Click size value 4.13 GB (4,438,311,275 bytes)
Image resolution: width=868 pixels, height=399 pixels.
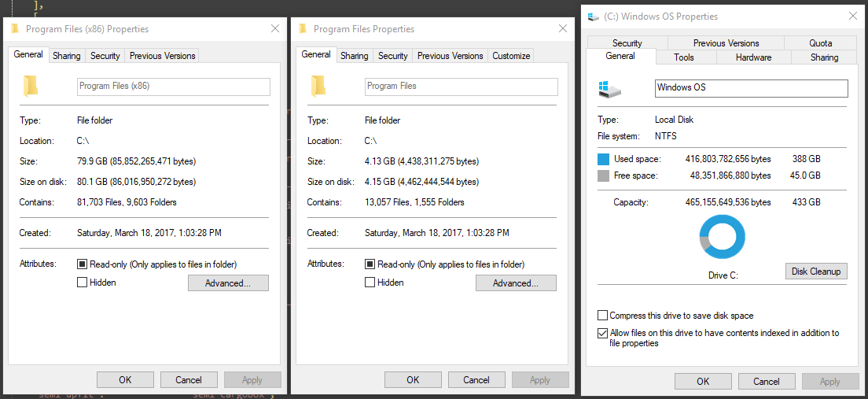(422, 161)
